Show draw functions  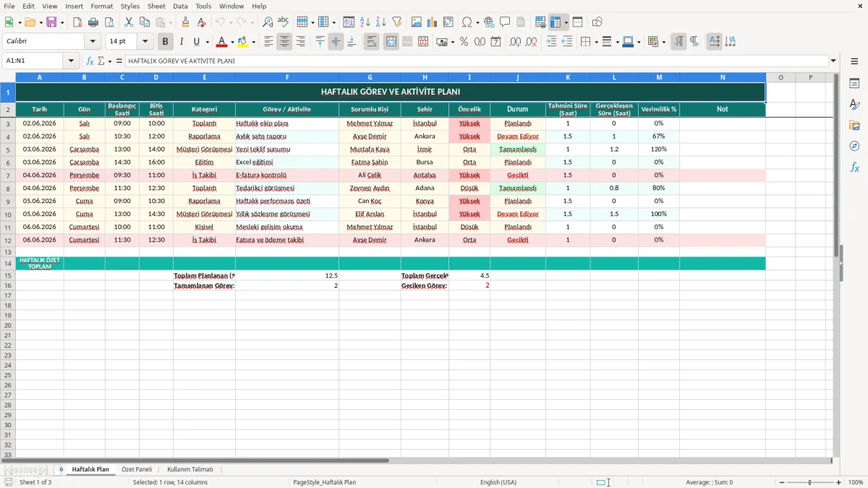point(597,22)
